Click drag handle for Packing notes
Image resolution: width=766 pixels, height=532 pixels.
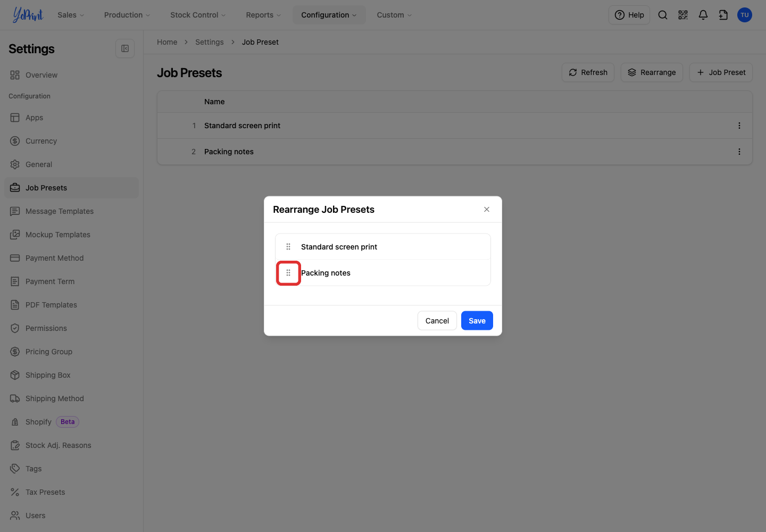pos(288,273)
